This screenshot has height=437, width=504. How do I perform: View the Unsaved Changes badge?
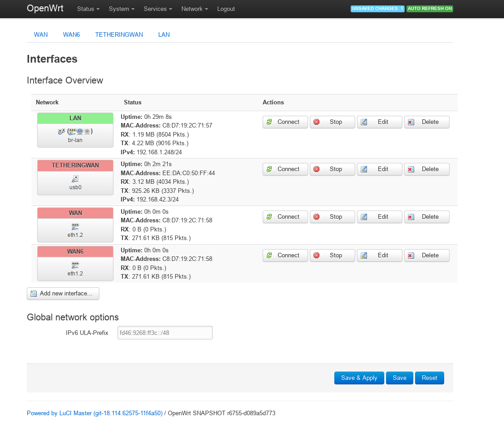tap(377, 9)
